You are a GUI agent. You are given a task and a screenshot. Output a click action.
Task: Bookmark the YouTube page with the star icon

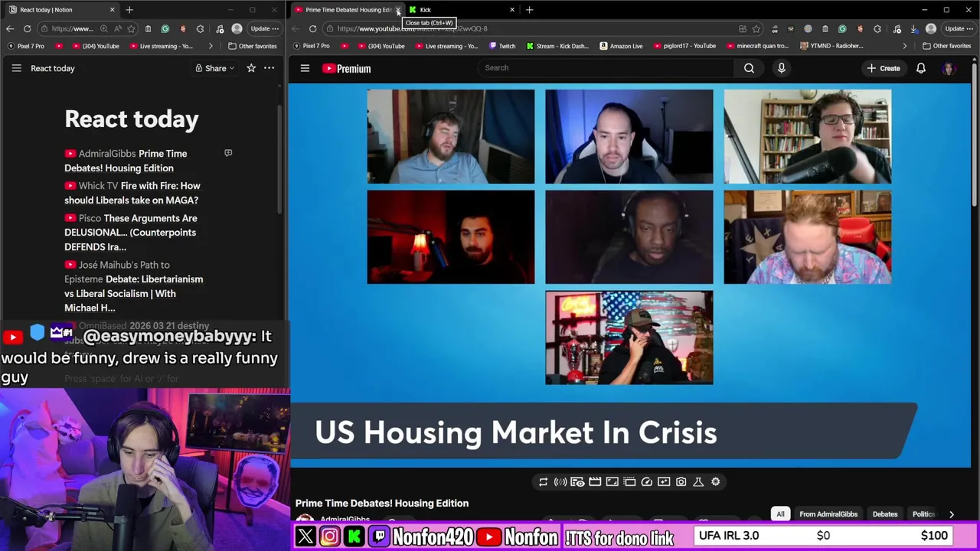pyautogui.click(x=756, y=28)
